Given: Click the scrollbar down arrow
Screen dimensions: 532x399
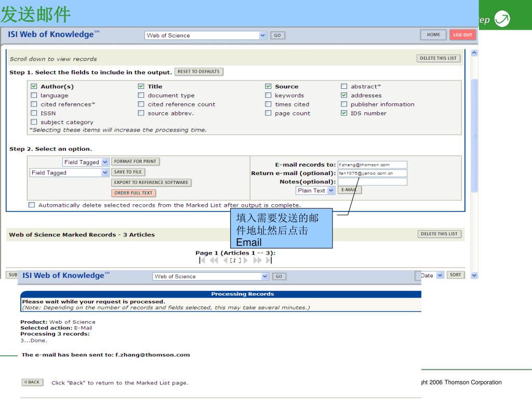Looking at the screenshot, I should [x=474, y=275].
